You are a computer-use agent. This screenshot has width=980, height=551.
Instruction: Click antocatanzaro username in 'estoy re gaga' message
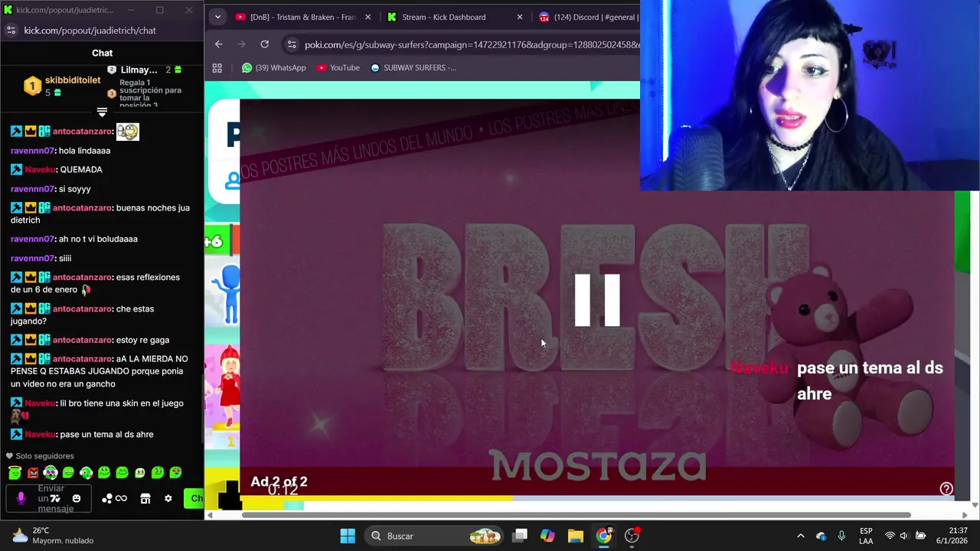[x=83, y=340]
